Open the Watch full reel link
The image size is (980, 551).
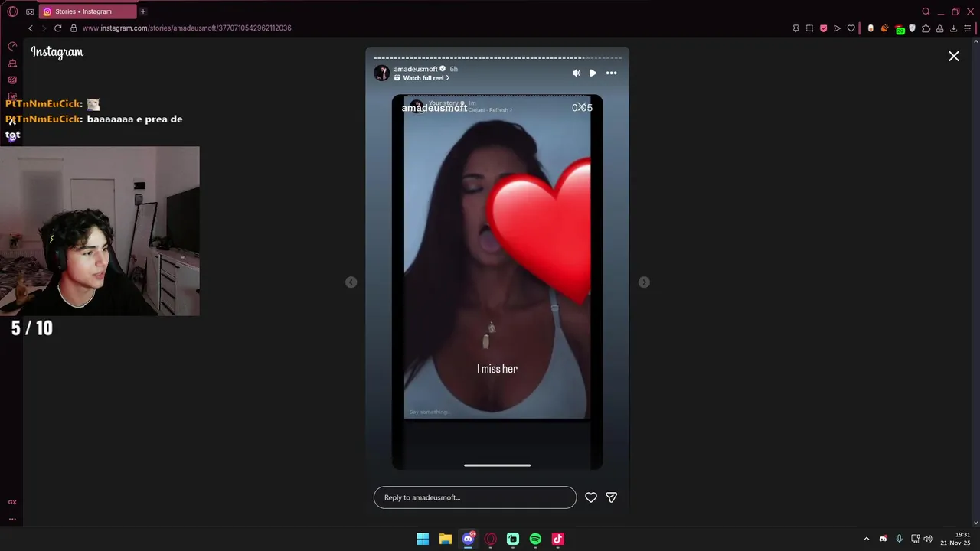[x=423, y=78]
